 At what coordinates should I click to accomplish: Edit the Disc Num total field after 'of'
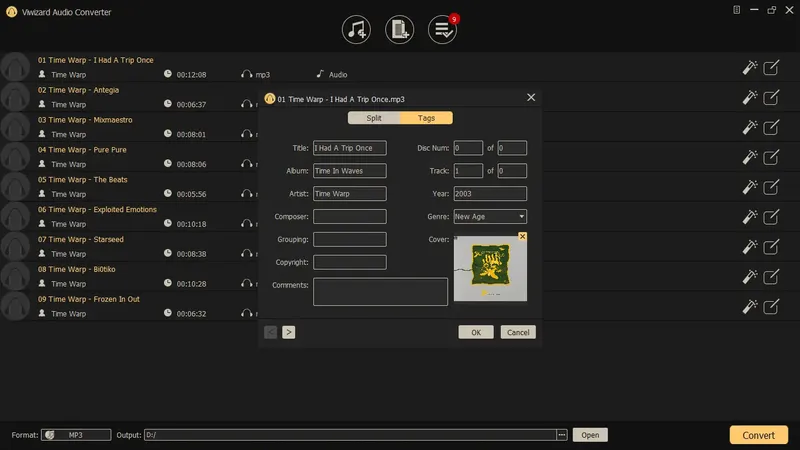tap(512, 148)
